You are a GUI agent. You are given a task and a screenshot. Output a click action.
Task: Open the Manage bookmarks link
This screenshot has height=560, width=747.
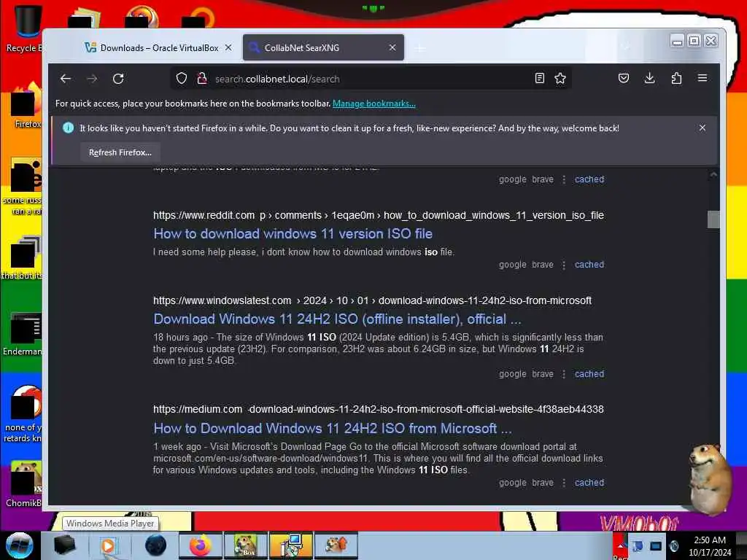374,104
